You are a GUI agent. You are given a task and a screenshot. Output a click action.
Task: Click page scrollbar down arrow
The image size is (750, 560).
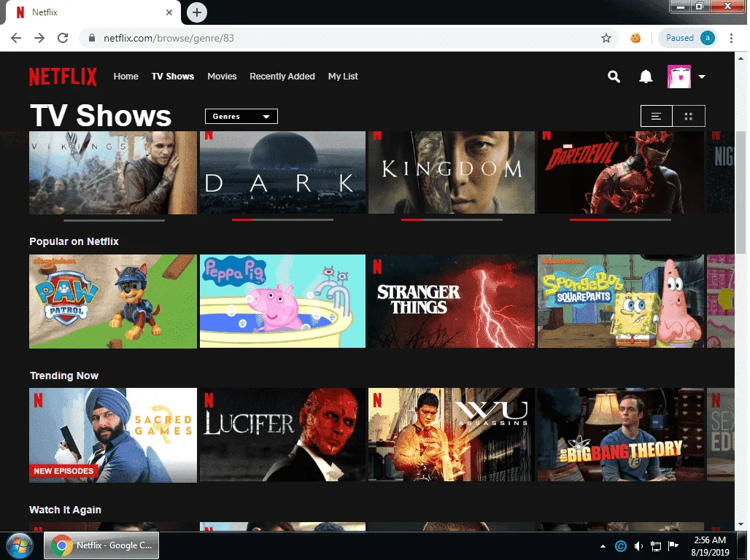(741, 524)
